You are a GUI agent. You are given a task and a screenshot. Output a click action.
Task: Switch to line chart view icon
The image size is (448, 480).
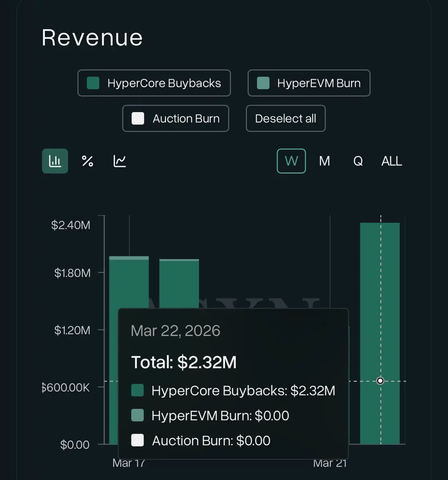click(x=120, y=161)
